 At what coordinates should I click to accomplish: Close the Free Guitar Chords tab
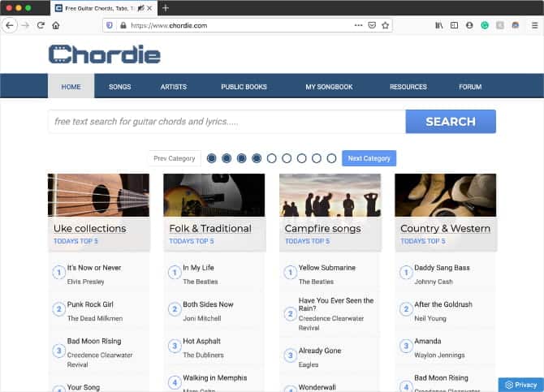click(x=149, y=8)
